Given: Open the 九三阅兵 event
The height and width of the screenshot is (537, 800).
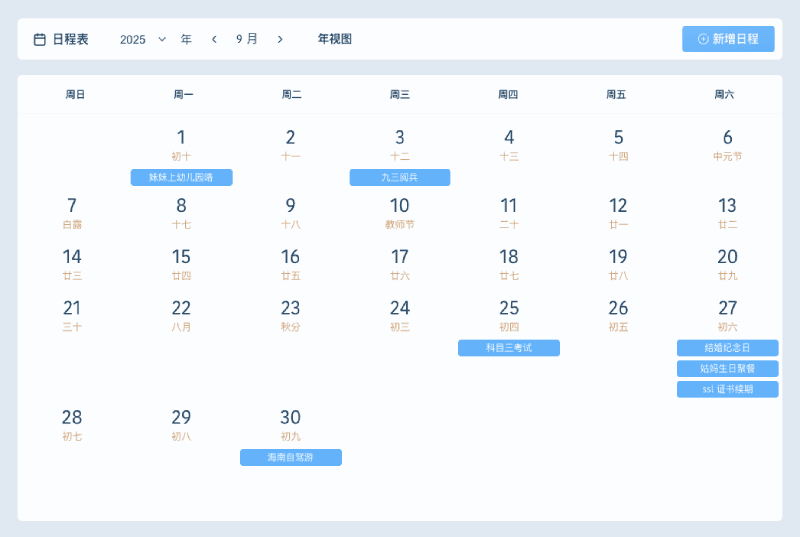Looking at the screenshot, I should pyautogui.click(x=400, y=177).
